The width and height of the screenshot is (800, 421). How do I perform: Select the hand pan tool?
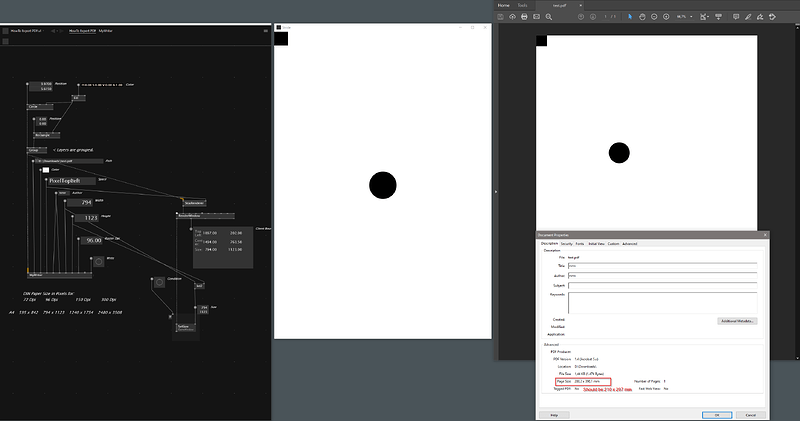tap(642, 17)
